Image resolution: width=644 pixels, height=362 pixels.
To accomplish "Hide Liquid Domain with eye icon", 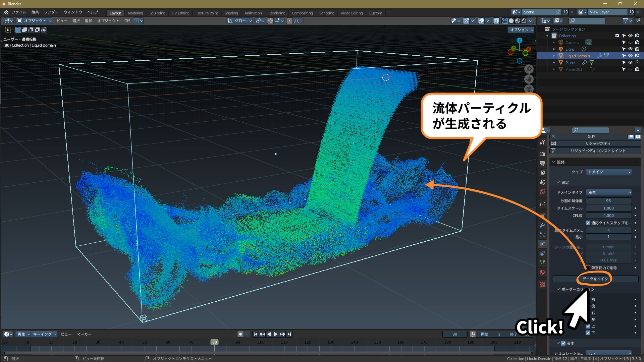I will tap(630, 56).
